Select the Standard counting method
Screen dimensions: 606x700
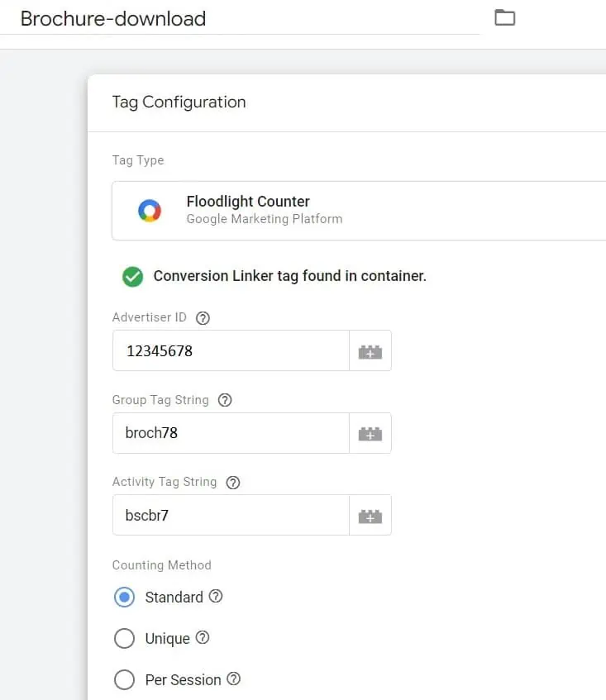pyautogui.click(x=124, y=598)
